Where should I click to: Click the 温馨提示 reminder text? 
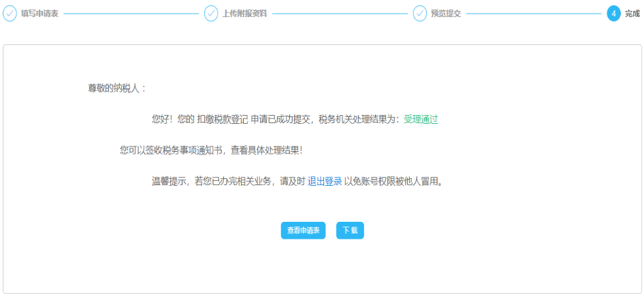tap(170, 182)
